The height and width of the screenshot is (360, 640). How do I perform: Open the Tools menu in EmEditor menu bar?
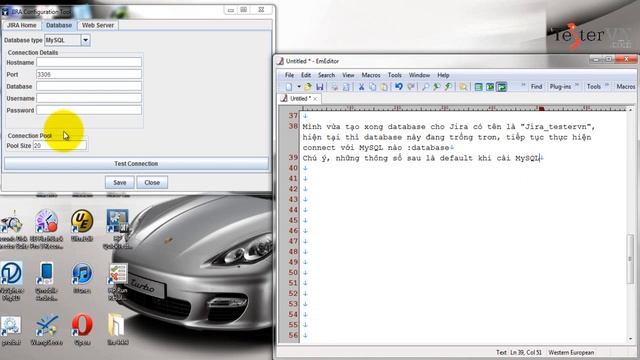395,75
